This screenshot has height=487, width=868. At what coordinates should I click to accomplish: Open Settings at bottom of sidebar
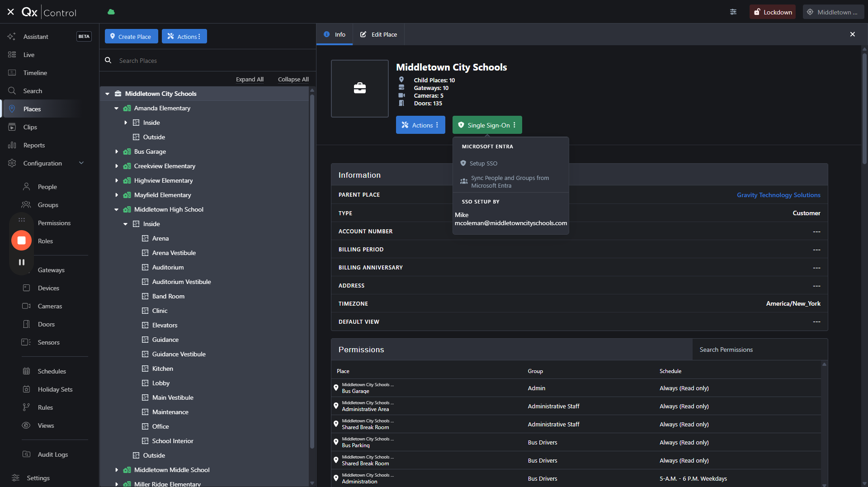point(38,478)
